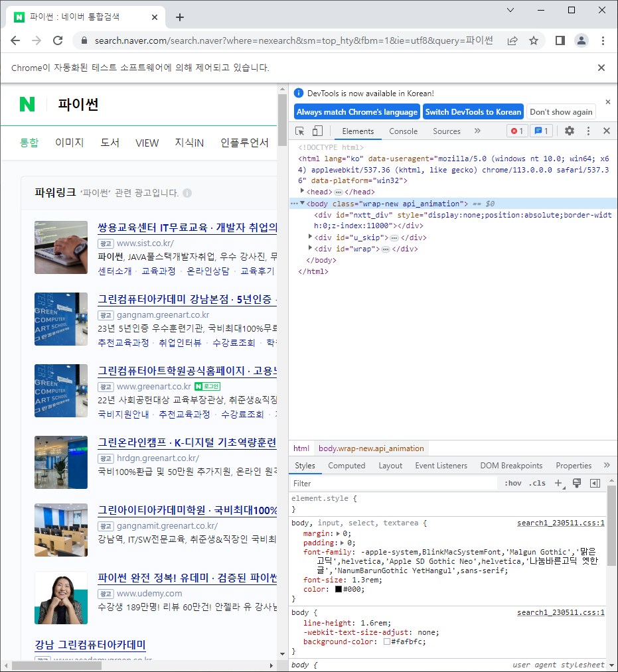Open a new browser tab

(180, 17)
